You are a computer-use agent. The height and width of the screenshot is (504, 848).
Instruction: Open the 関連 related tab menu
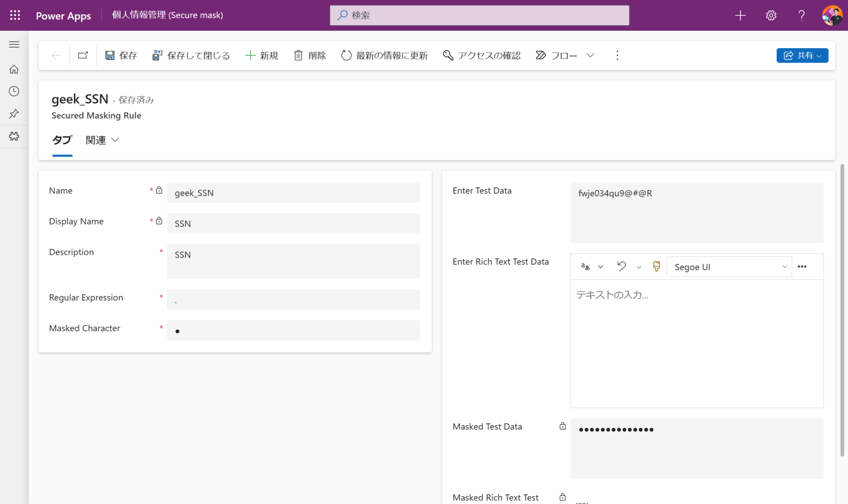101,140
